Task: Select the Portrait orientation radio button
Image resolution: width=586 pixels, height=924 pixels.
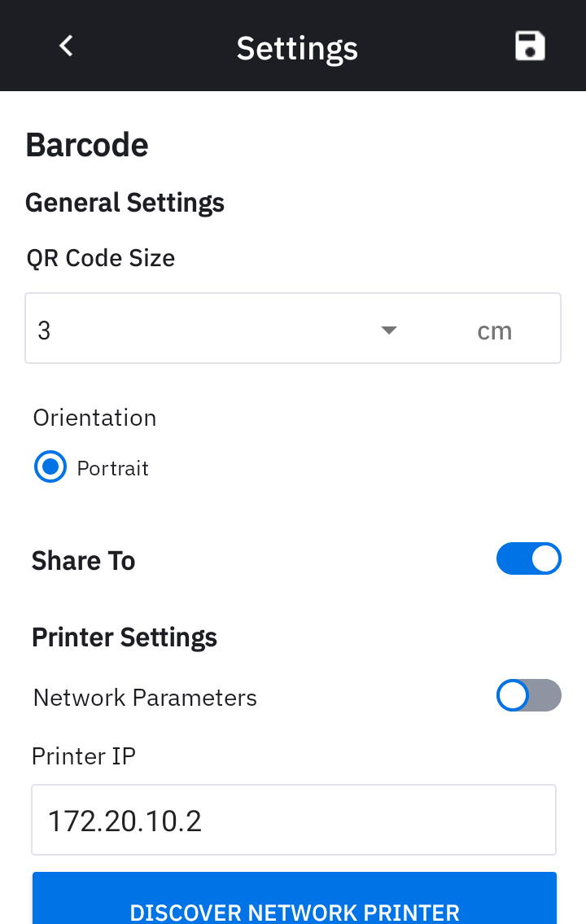Action: pyautogui.click(x=50, y=468)
